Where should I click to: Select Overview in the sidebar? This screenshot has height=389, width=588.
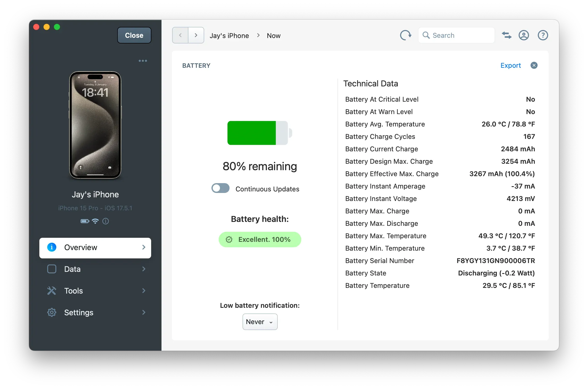[x=80, y=247]
